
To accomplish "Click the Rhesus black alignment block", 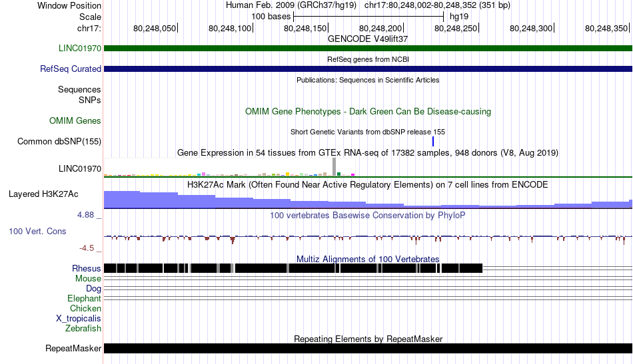I will (x=293, y=268).
